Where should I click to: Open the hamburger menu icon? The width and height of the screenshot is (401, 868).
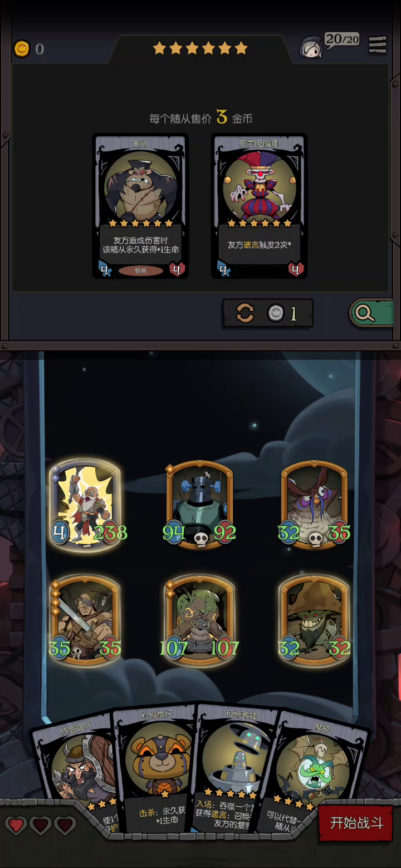[378, 46]
